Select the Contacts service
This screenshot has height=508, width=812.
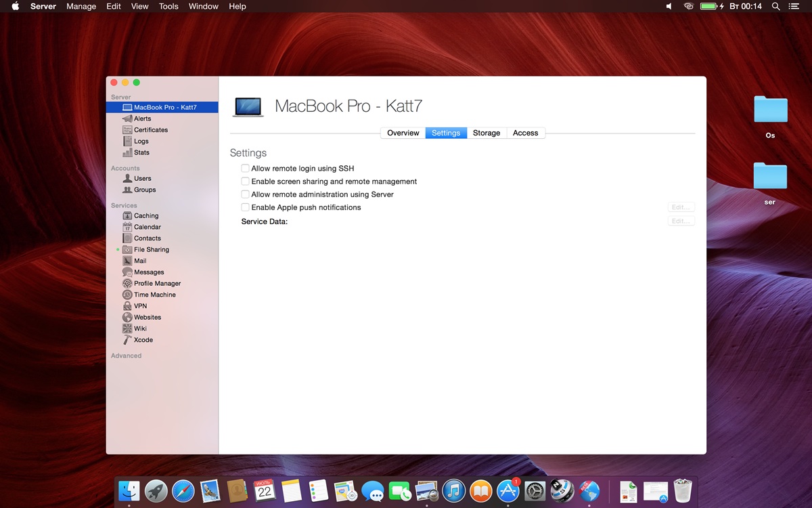[x=142, y=238]
